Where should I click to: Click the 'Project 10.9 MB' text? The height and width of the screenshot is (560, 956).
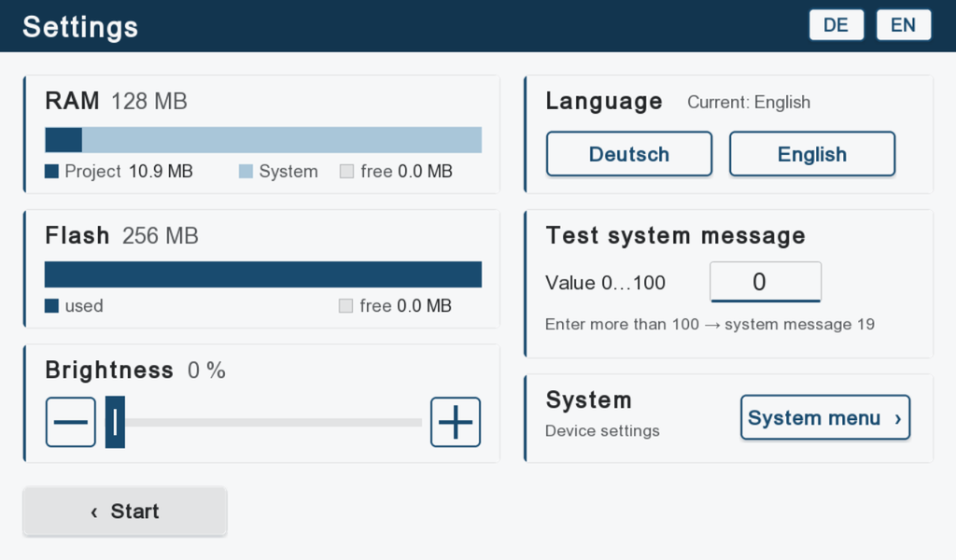[x=129, y=171]
